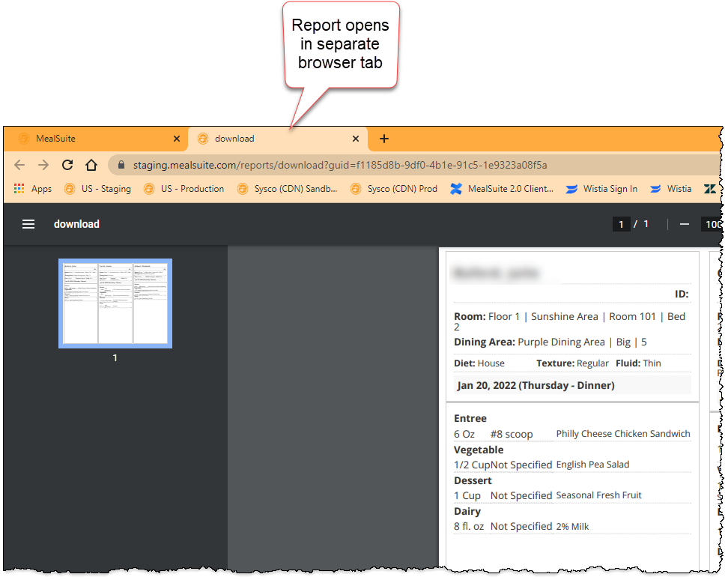Go forward to next page

click(43, 165)
